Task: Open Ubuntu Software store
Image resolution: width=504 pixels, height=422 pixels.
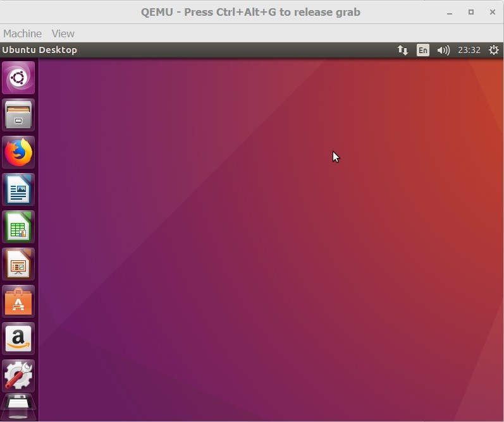Action: tap(18, 301)
